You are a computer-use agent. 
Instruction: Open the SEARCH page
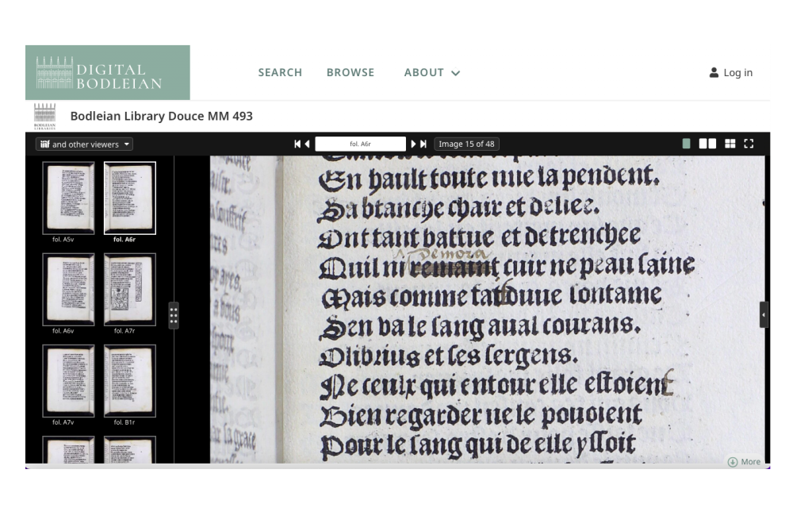point(280,72)
